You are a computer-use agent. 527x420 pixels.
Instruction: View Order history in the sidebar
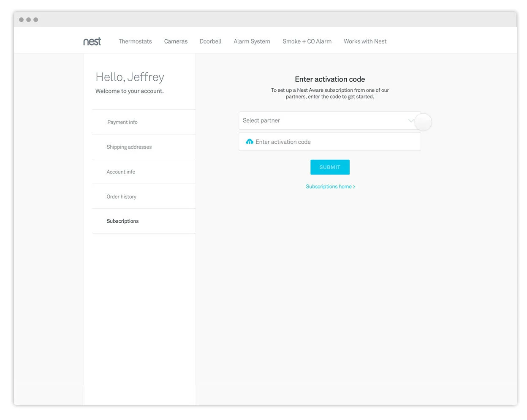[x=144, y=196]
